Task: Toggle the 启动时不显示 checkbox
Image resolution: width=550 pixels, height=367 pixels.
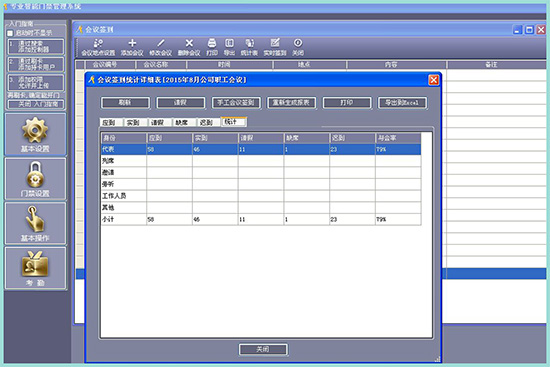Action: click(10, 33)
